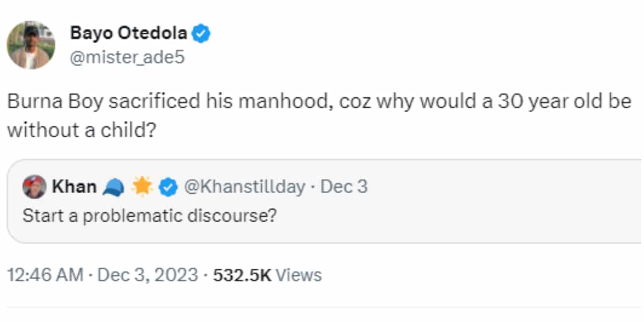Select the Khan display name
The image size is (644, 322).
pyautogui.click(x=74, y=187)
